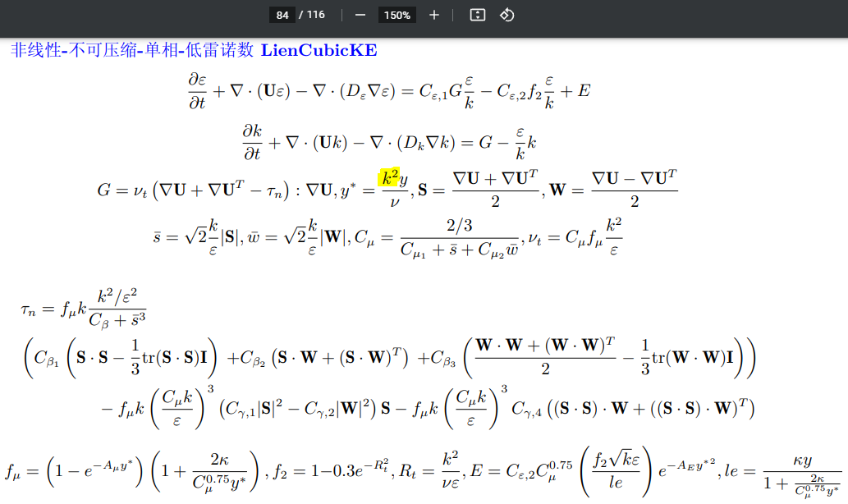This screenshot has width=848, height=504.
Task: Select the bold blue 'LienCubicKE' heading text
Action: point(319,50)
